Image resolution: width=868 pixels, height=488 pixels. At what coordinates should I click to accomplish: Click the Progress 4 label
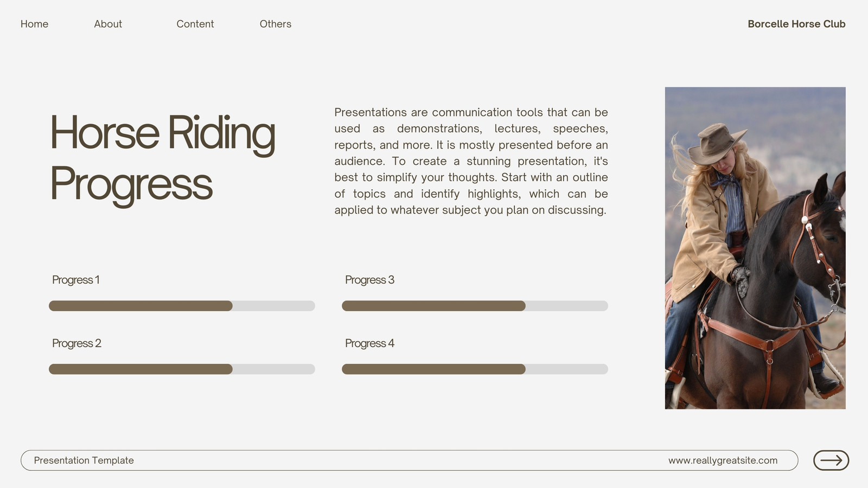coord(369,343)
